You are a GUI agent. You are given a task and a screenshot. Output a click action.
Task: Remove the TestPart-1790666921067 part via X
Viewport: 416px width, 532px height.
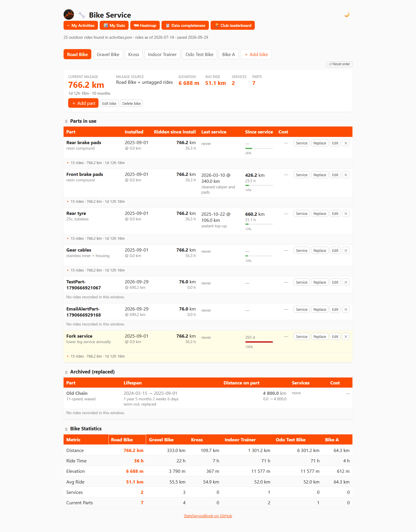click(x=346, y=282)
